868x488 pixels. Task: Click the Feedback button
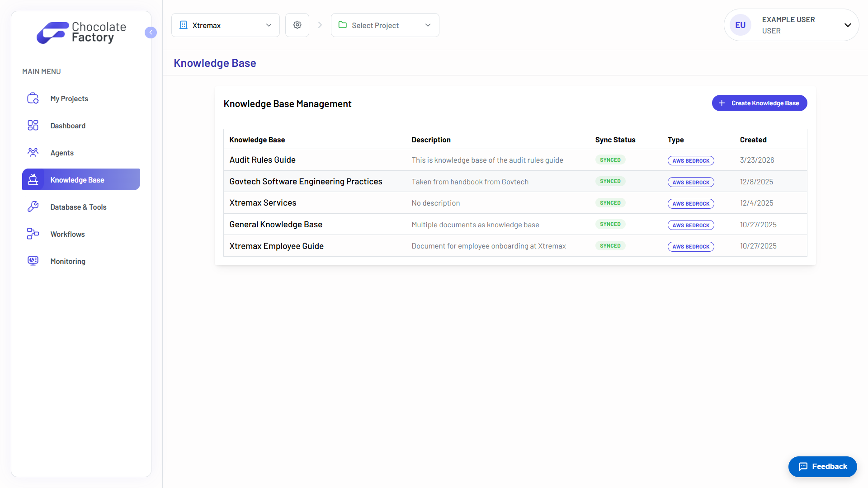pos(822,467)
